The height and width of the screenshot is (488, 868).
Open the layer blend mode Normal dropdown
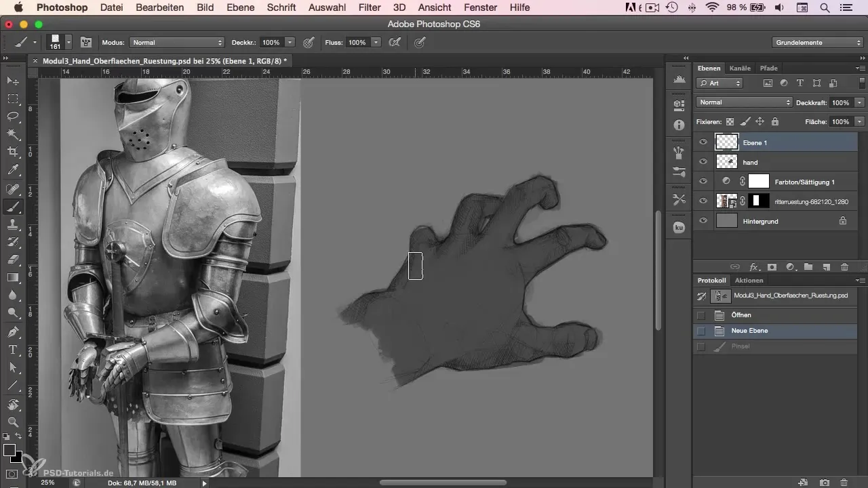(744, 102)
